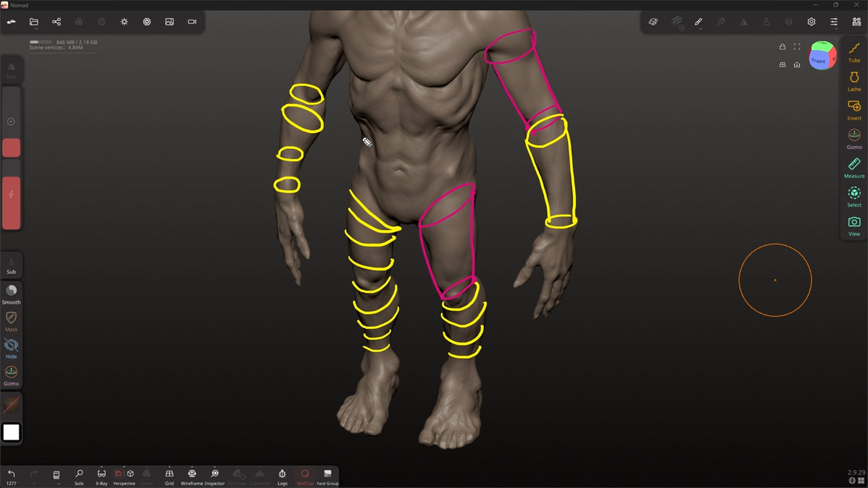Viewport: 868px width, 488px height.
Task: Toggle the Sym symmetry button
Action: pyautogui.click(x=11, y=70)
